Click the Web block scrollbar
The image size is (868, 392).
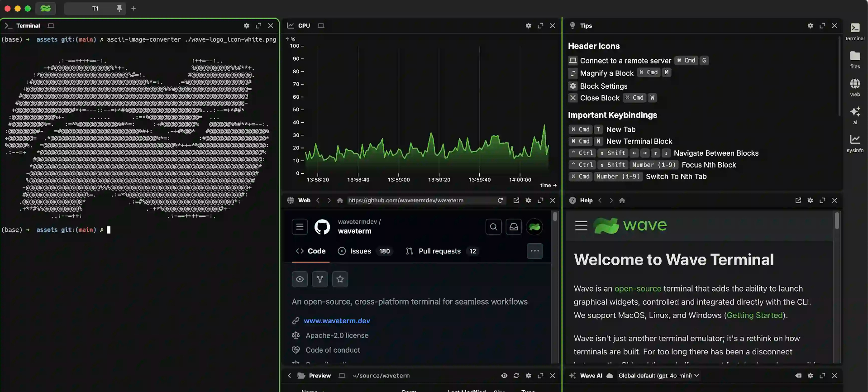coord(555,218)
